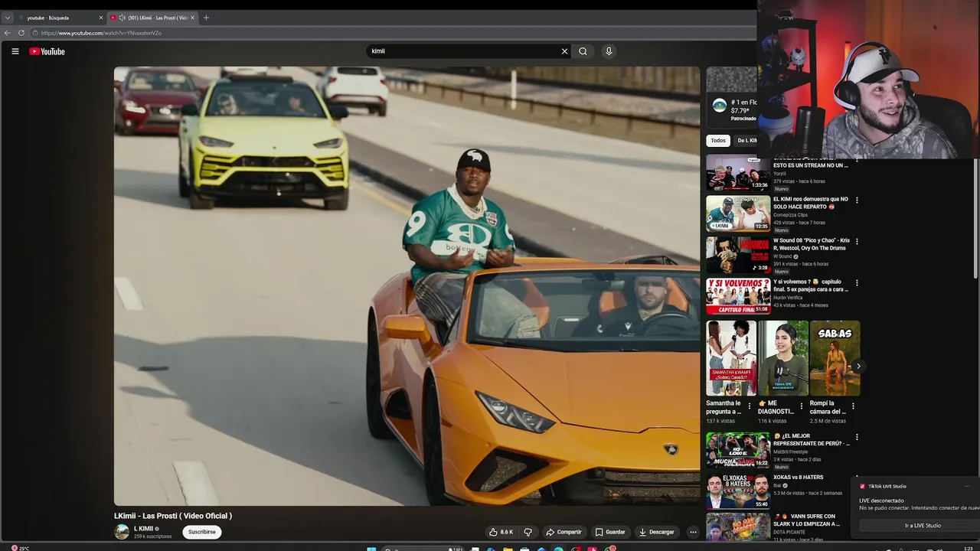Open options for Rompí la cámara short
Image resolution: width=980 pixels, height=551 pixels.
click(x=854, y=406)
